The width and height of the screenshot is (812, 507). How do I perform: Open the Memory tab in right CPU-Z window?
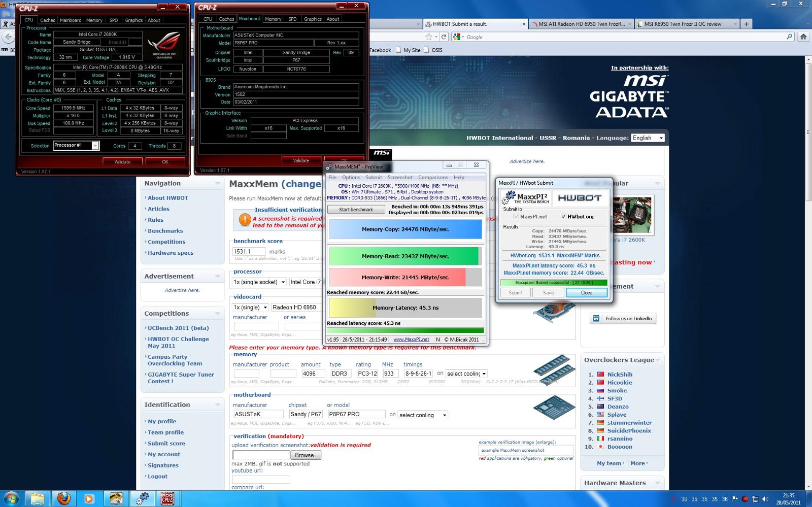tap(273, 19)
